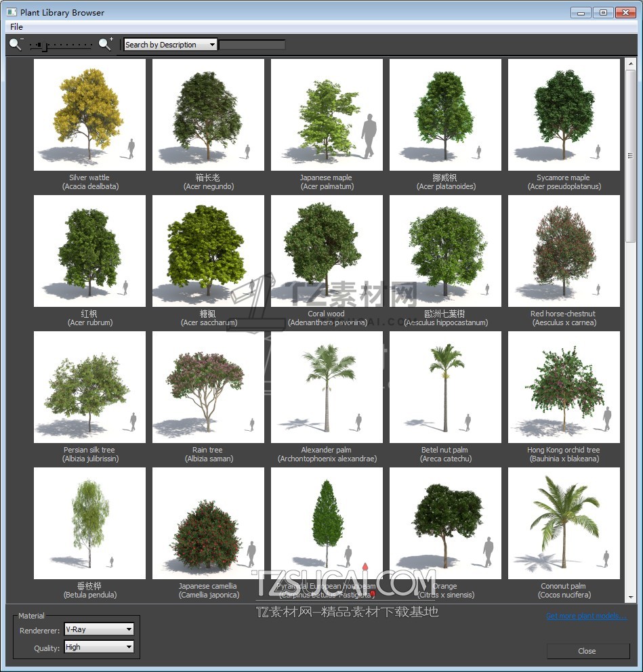
Task: Select the Pyramidal European hornbeam thumbnail
Action: [327, 523]
